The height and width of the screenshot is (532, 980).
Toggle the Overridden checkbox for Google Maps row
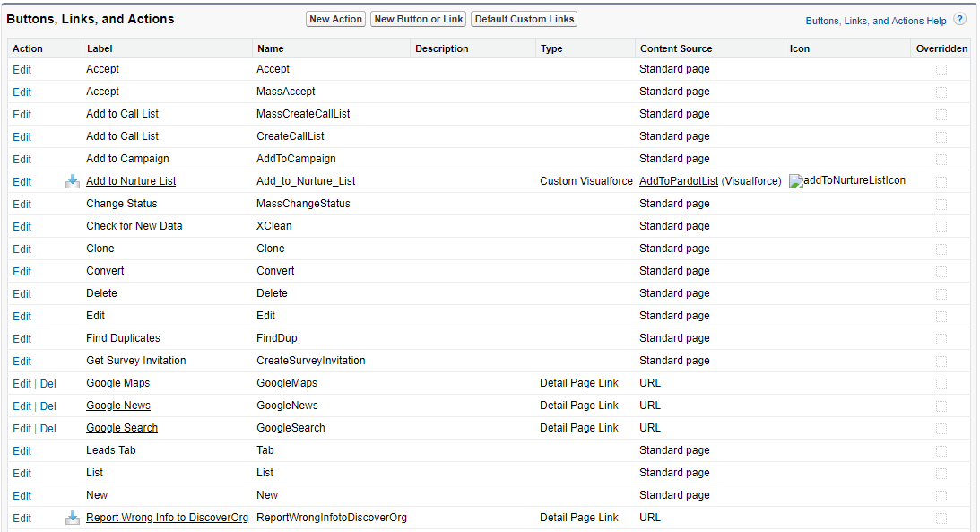(941, 383)
